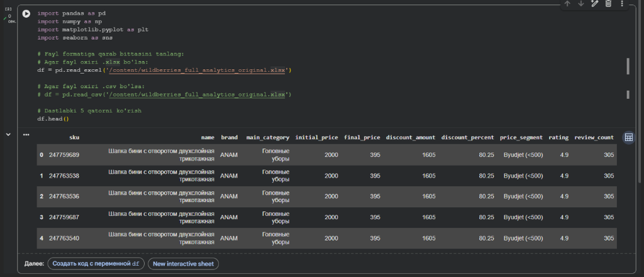Click the main_category column header
644x277 pixels.
(267, 138)
